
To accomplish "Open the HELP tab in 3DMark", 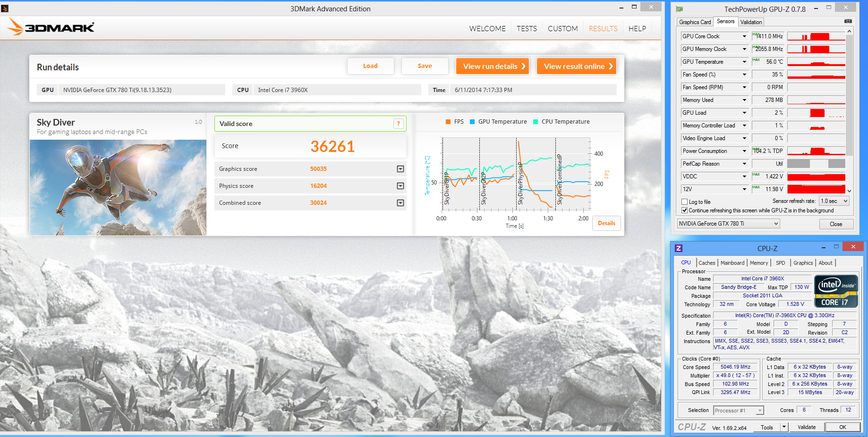I will pyautogui.click(x=637, y=29).
